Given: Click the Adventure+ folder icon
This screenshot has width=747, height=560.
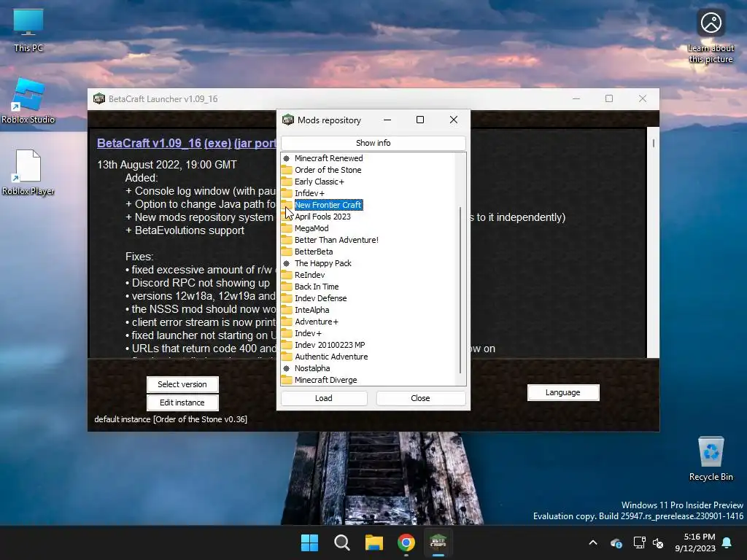Looking at the screenshot, I should coord(286,322).
